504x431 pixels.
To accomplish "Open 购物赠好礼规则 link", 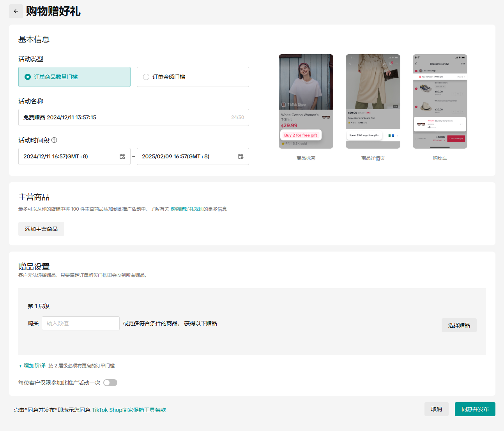I will (187, 209).
